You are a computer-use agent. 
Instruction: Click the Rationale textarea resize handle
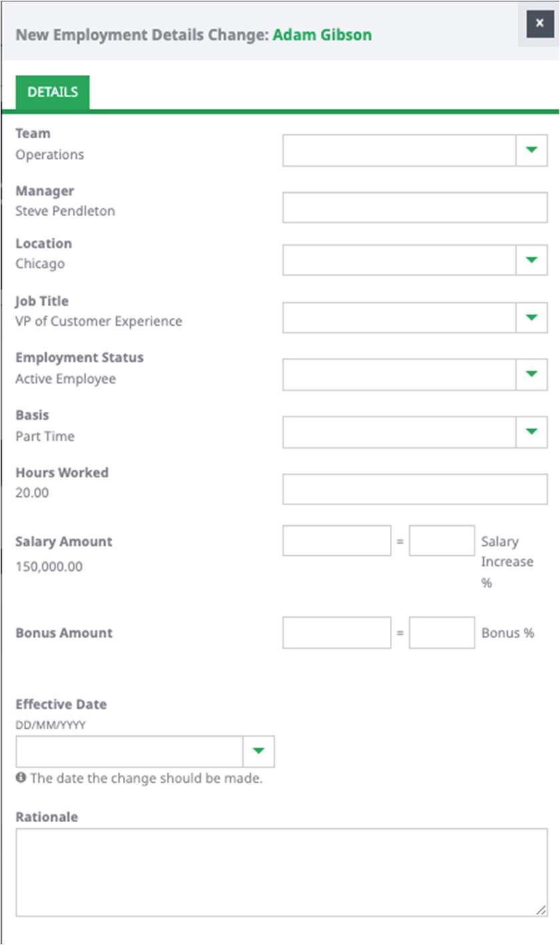pyautogui.click(x=541, y=910)
